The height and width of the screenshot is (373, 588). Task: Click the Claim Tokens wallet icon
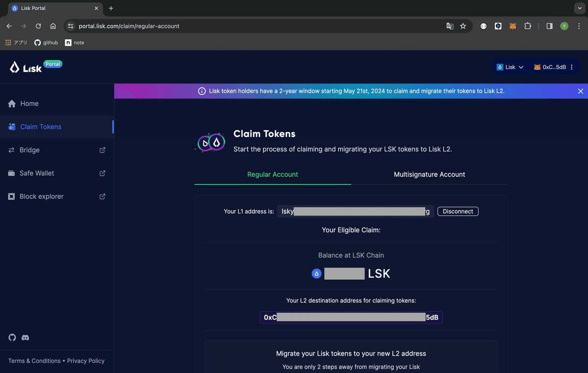tap(12, 127)
